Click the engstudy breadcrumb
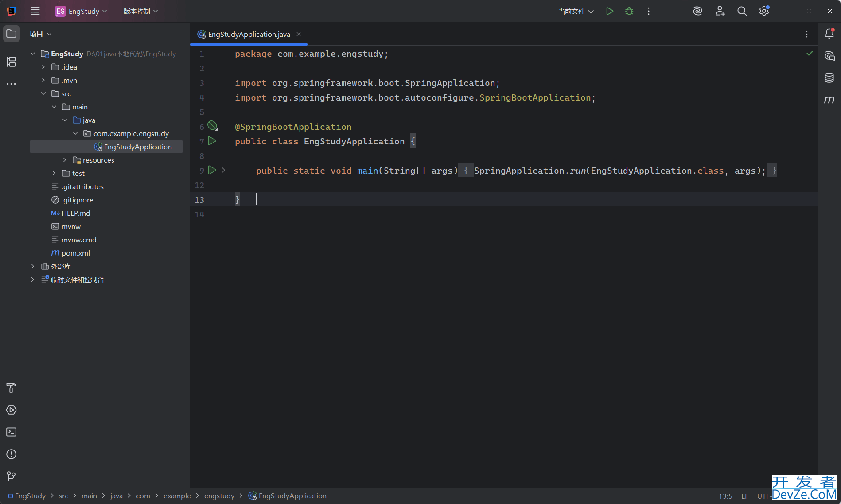This screenshot has height=504, width=841. tap(219, 496)
